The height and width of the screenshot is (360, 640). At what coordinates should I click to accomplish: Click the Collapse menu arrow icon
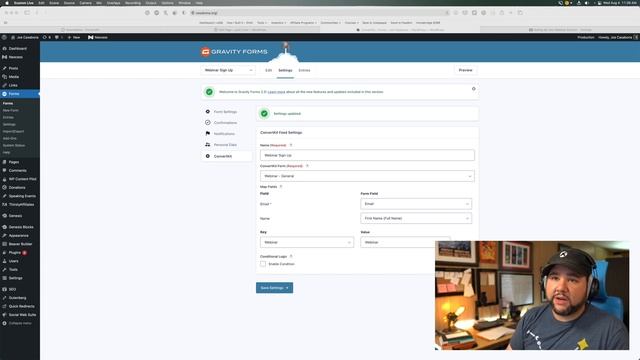click(4, 323)
